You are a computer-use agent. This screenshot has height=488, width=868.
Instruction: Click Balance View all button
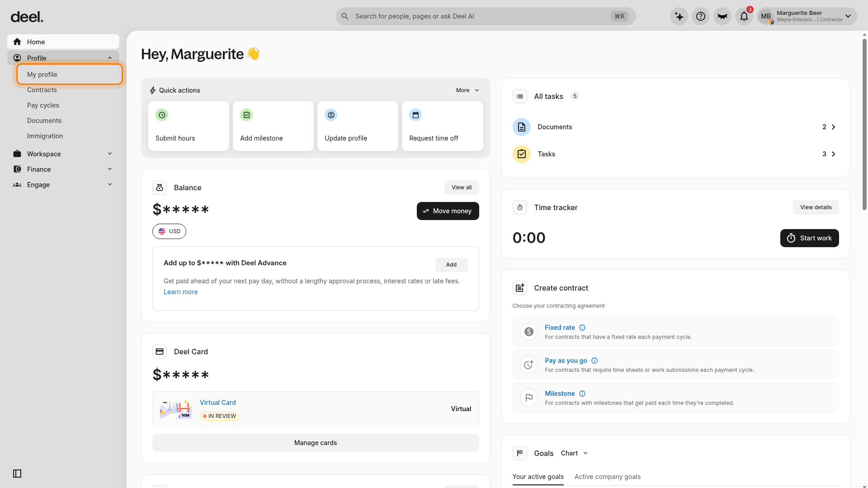462,188
